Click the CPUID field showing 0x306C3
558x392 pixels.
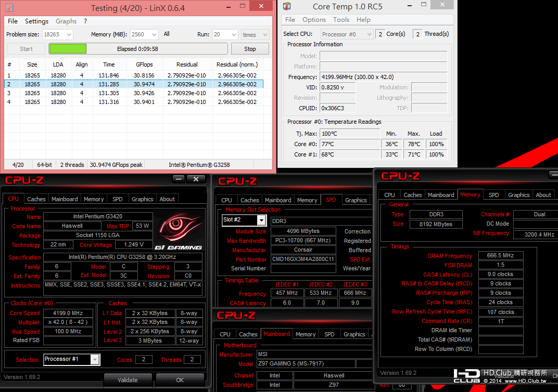click(x=337, y=108)
